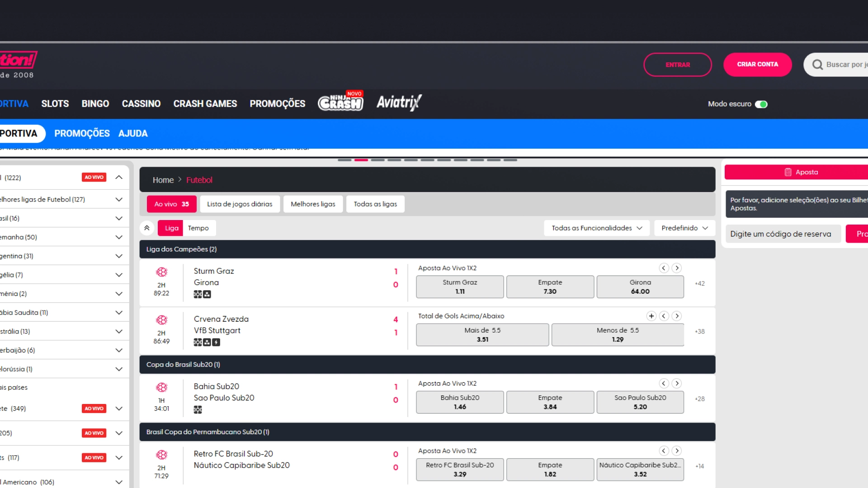Select first banner carousel indicator

[x=344, y=160]
